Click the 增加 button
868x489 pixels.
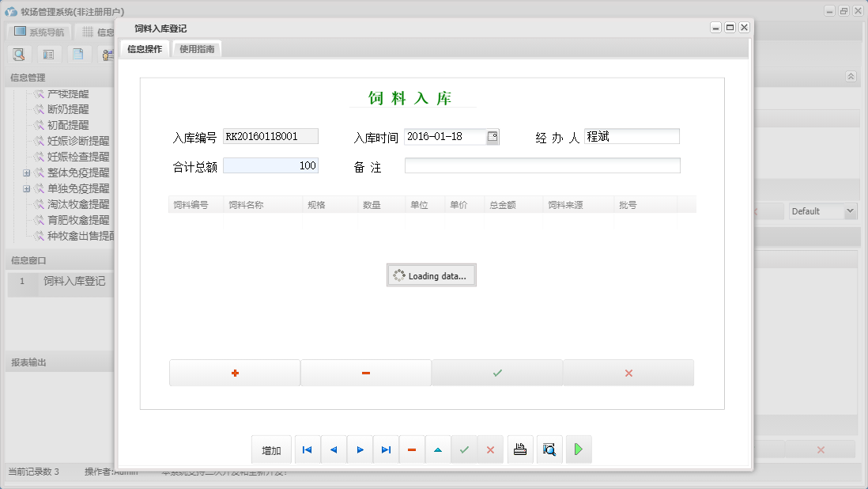click(271, 449)
